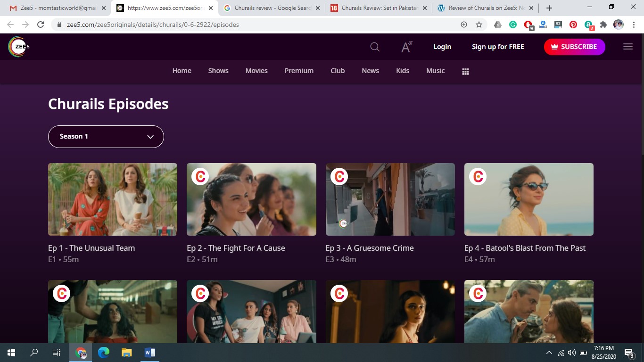Screen dimensions: 644x362
Task: Click the 'Ep 1 - The Unusual Team' title
Action: point(91,248)
